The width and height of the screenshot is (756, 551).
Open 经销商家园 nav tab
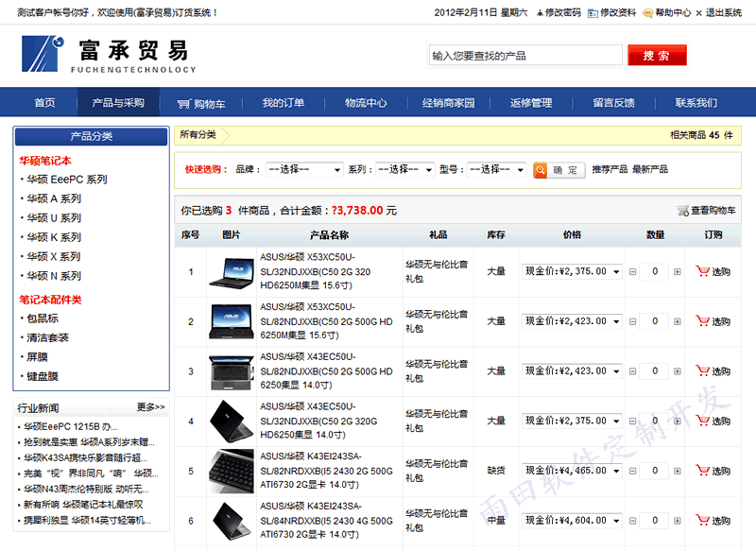(x=448, y=103)
